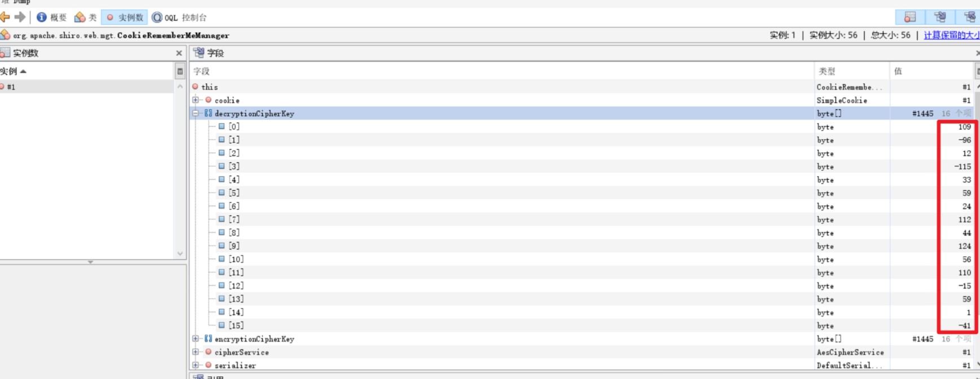Click the 值 column header
Screen dimensions: 980x379
click(931, 71)
